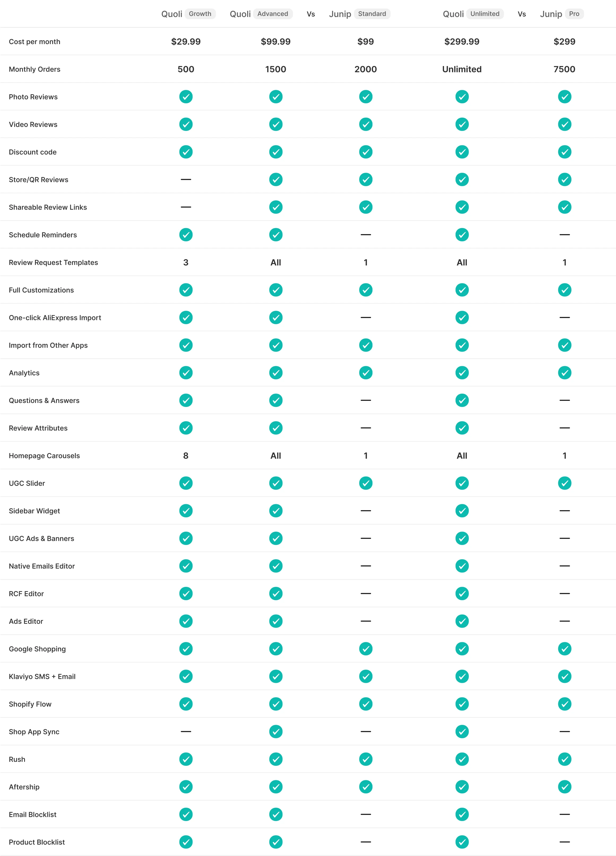Click Rush checkmark under Junip Pro
616x856 pixels.
click(564, 759)
